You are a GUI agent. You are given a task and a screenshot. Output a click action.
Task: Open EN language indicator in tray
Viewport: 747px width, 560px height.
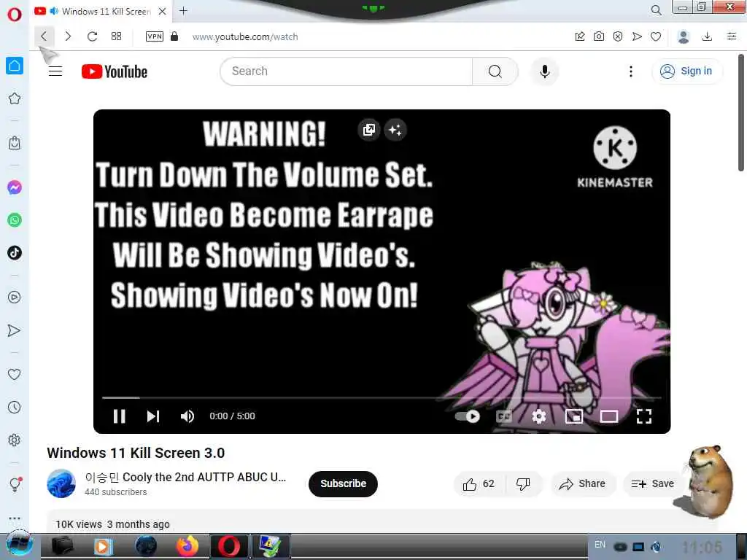coord(600,544)
